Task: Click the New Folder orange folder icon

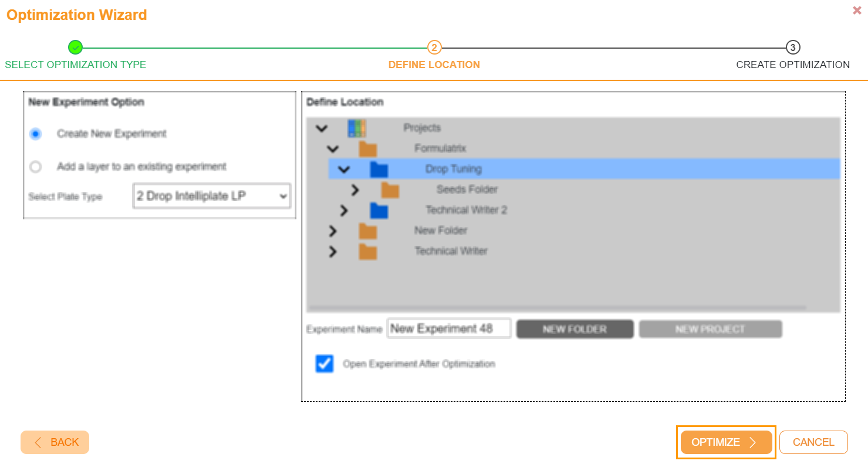Action: point(368,231)
